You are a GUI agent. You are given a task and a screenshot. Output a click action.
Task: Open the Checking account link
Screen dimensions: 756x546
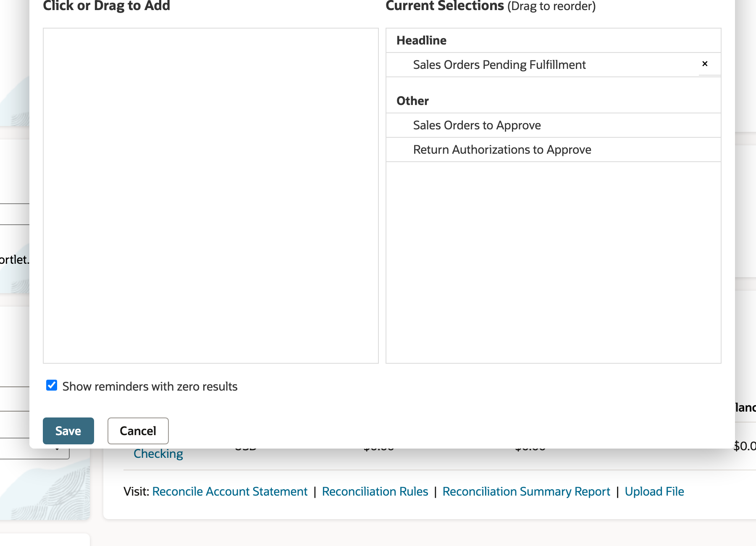coord(158,454)
